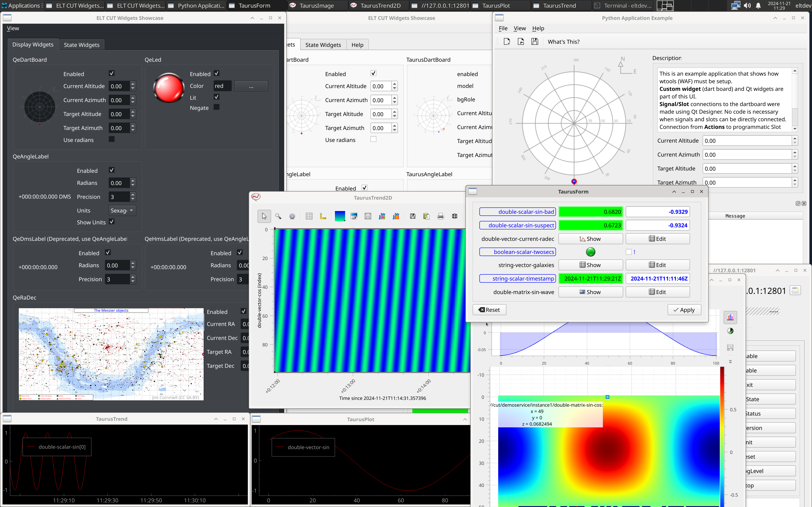Check Use radians in dark QeDartBoard
Screen dimensions: 812x507
[112, 139]
